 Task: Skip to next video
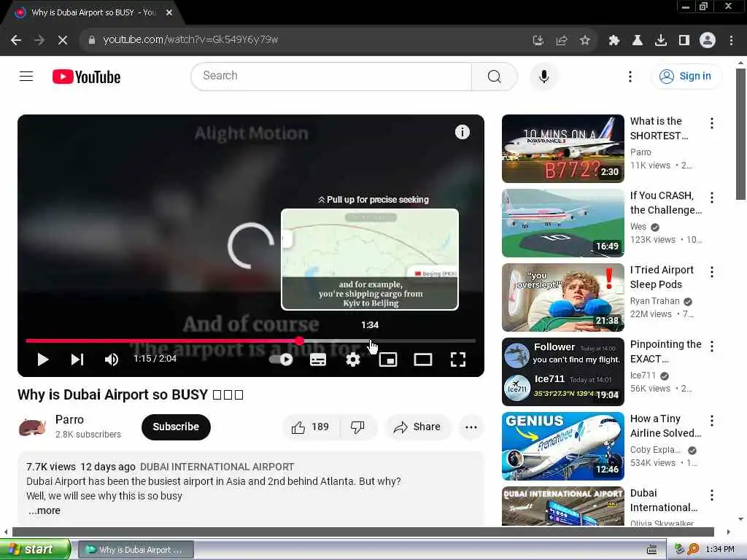pos(77,359)
